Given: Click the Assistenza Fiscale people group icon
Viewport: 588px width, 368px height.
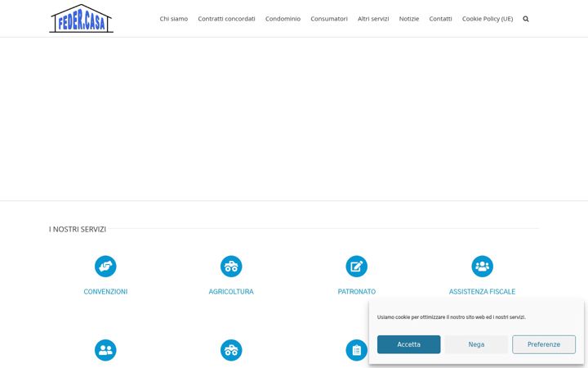Looking at the screenshot, I should [x=483, y=267].
